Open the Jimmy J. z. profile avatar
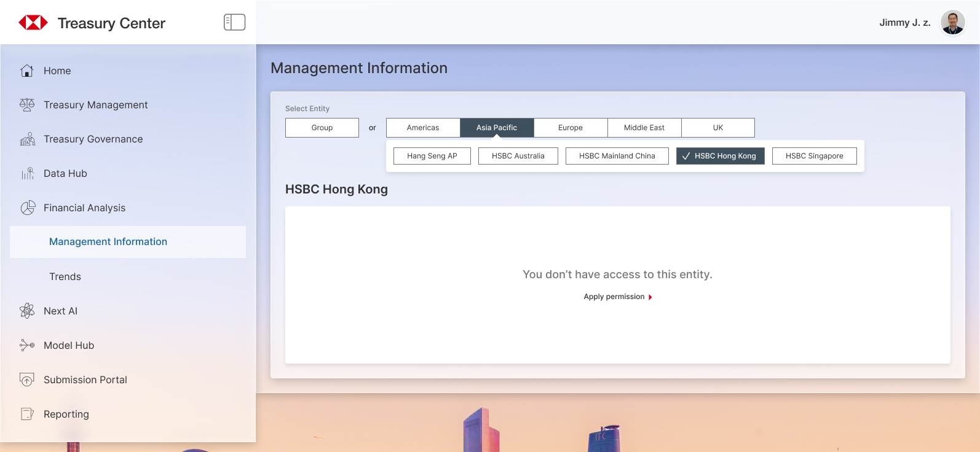Screen dimensions: 980x452 [952, 23]
